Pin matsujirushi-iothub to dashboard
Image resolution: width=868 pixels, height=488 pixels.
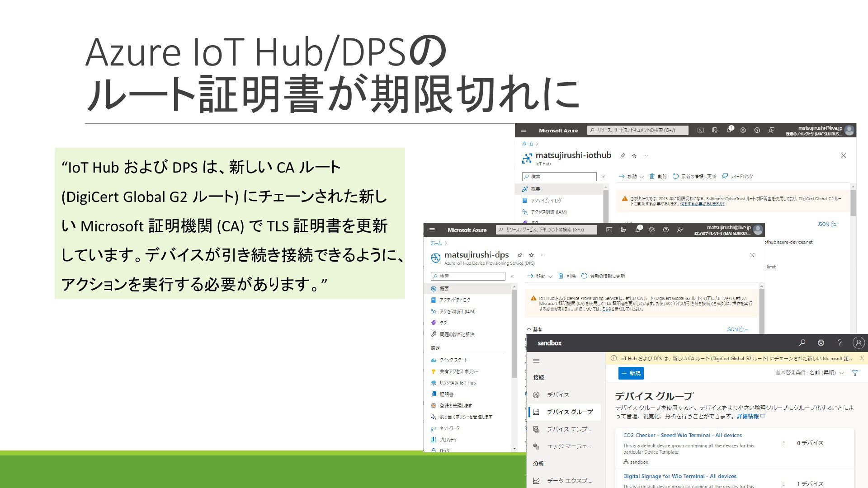coord(623,155)
